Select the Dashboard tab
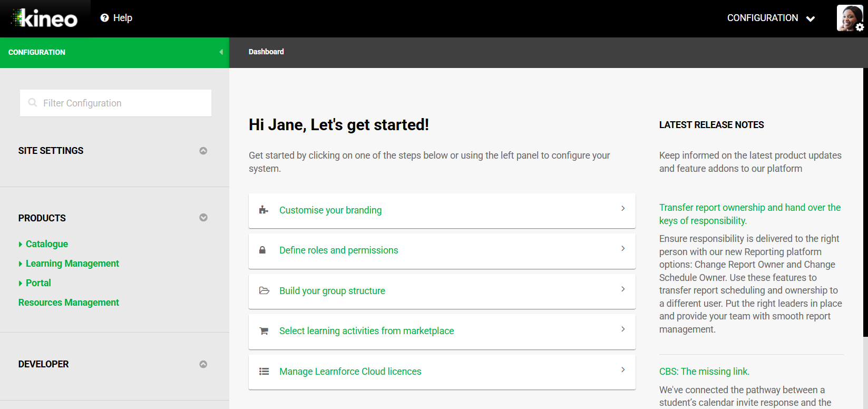This screenshot has width=868, height=409. point(266,52)
